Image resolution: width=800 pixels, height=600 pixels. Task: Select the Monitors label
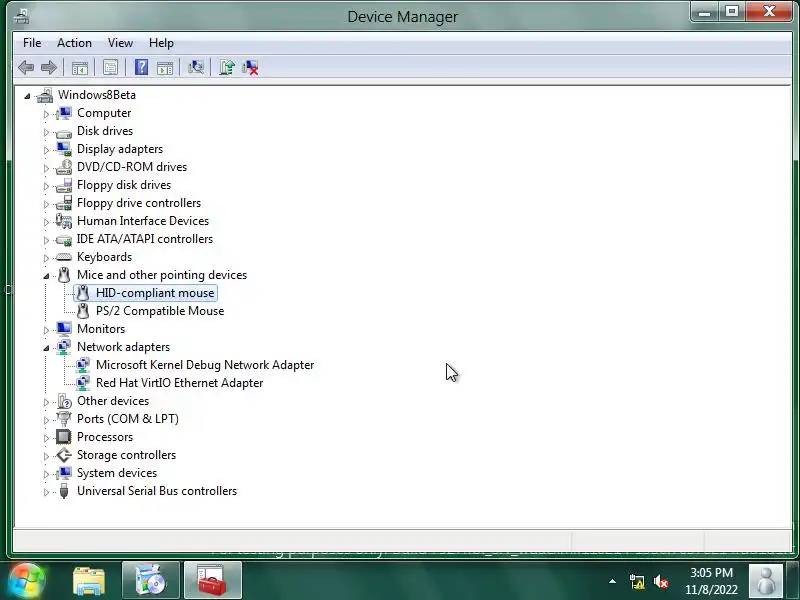101,329
